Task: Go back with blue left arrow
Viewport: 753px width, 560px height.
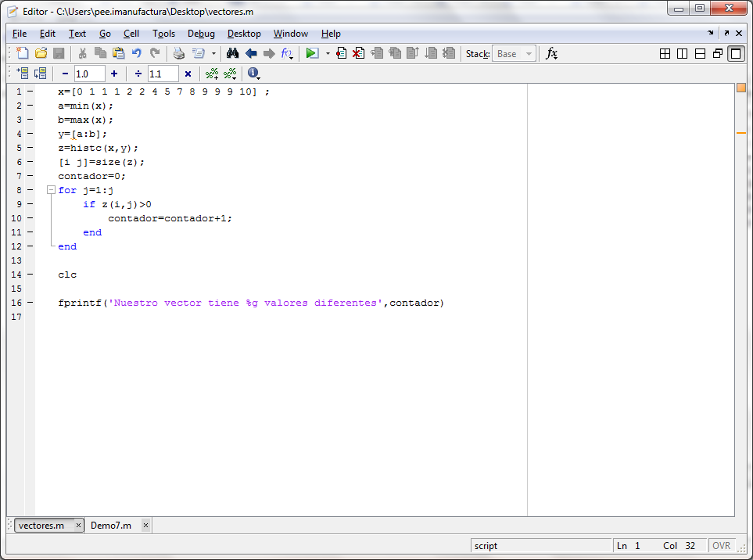Action: (251, 53)
